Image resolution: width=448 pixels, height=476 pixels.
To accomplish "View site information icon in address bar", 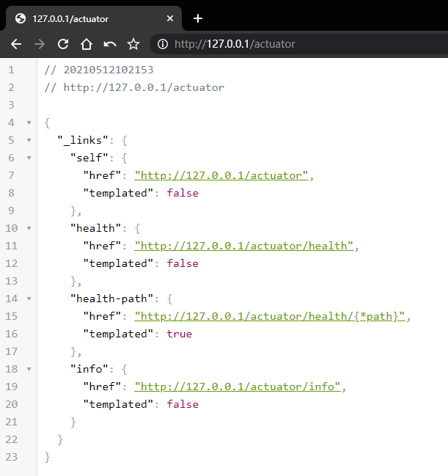I will (x=163, y=44).
